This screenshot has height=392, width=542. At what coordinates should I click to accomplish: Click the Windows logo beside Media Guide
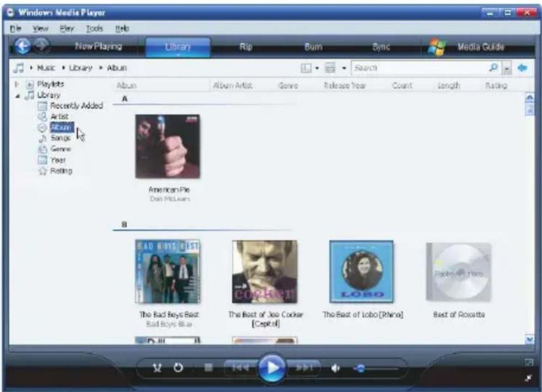click(436, 47)
